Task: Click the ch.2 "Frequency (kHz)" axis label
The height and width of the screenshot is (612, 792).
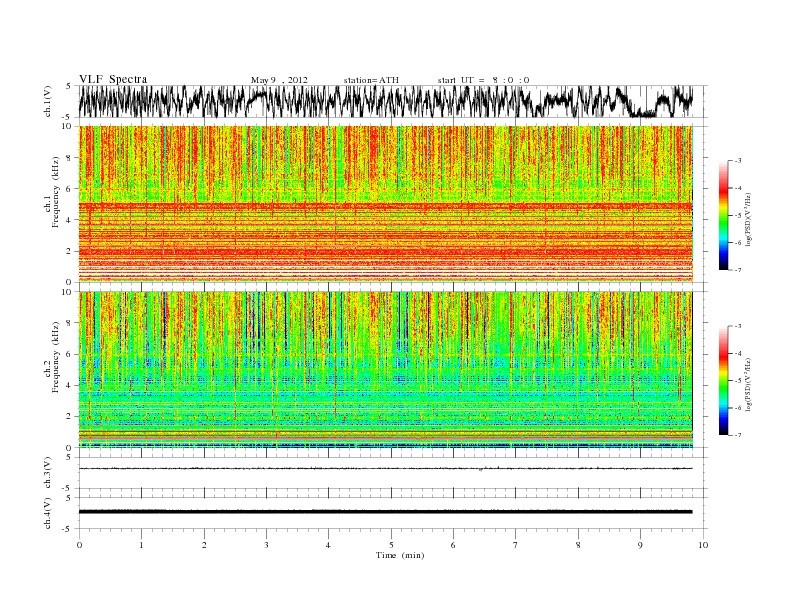Action: pos(56,356)
